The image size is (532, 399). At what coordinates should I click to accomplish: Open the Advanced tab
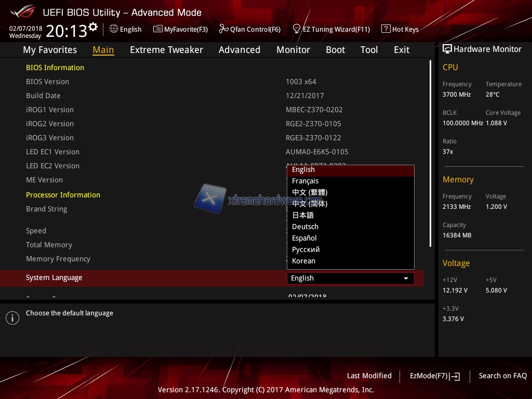[239, 50]
